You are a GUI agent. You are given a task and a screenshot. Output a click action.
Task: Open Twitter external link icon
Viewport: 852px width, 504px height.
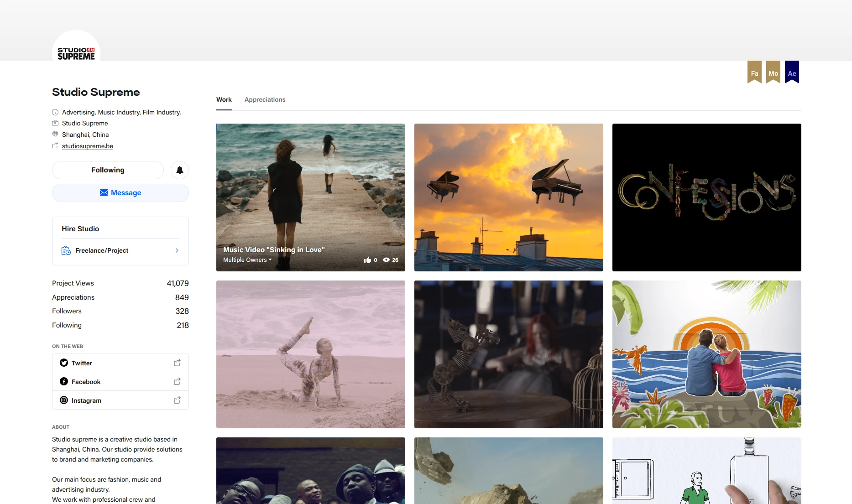tap(177, 363)
